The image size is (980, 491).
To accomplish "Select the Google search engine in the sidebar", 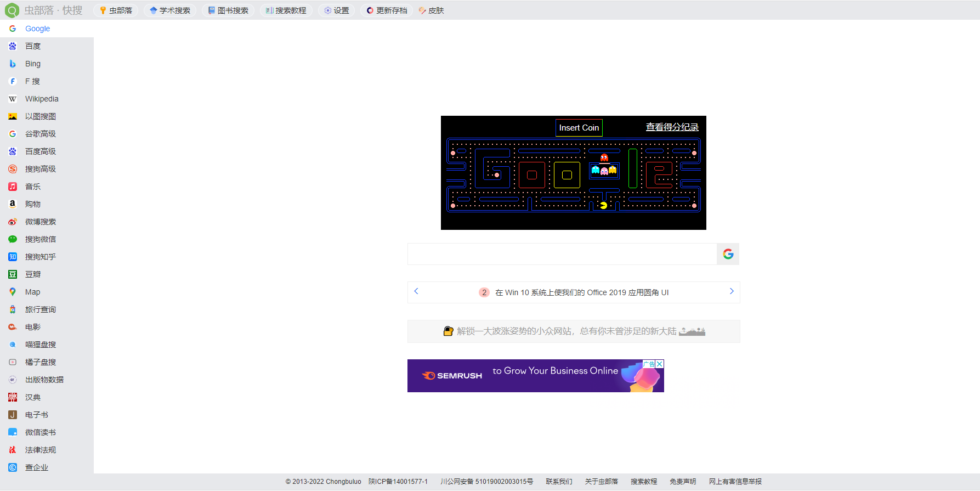I will click(47, 29).
